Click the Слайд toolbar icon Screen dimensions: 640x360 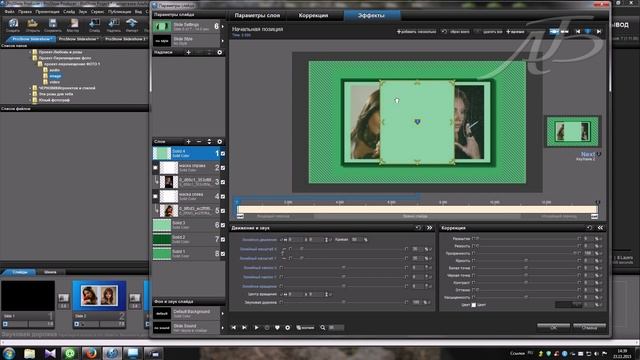[x=94, y=24]
